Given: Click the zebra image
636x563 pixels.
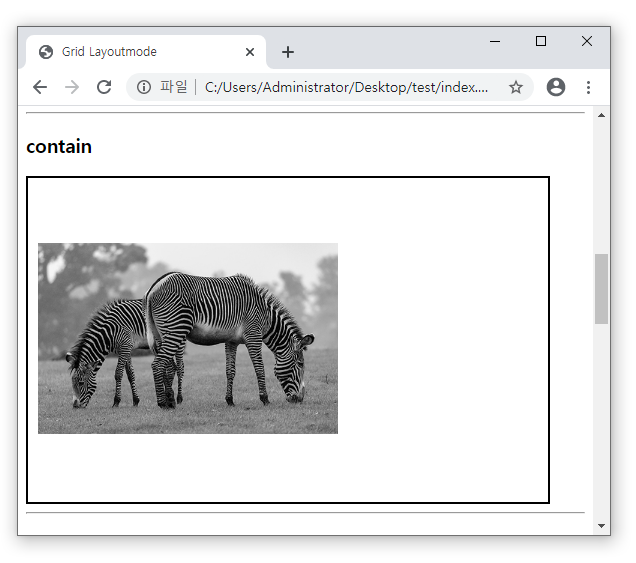Looking at the screenshot, I should click(x=188, y=338).
